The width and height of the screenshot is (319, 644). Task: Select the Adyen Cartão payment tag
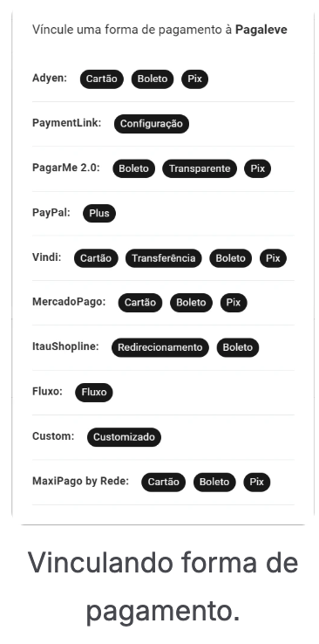[x=102, y=79]
